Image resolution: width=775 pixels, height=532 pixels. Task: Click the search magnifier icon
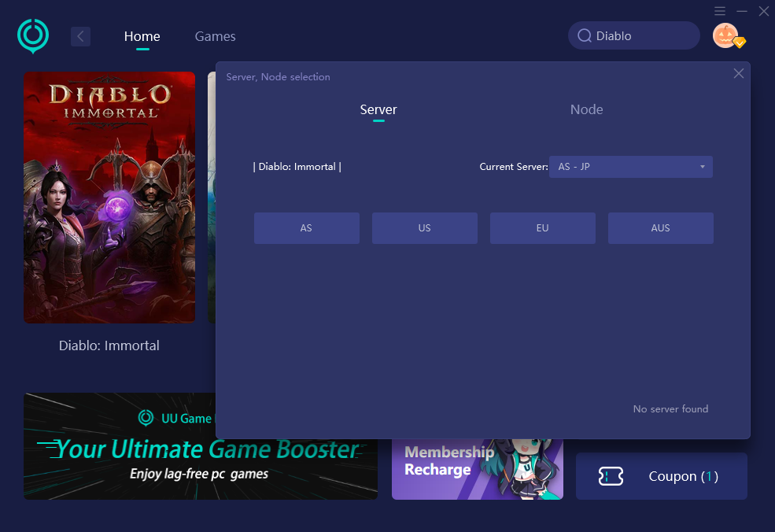[x=585, y=35]
